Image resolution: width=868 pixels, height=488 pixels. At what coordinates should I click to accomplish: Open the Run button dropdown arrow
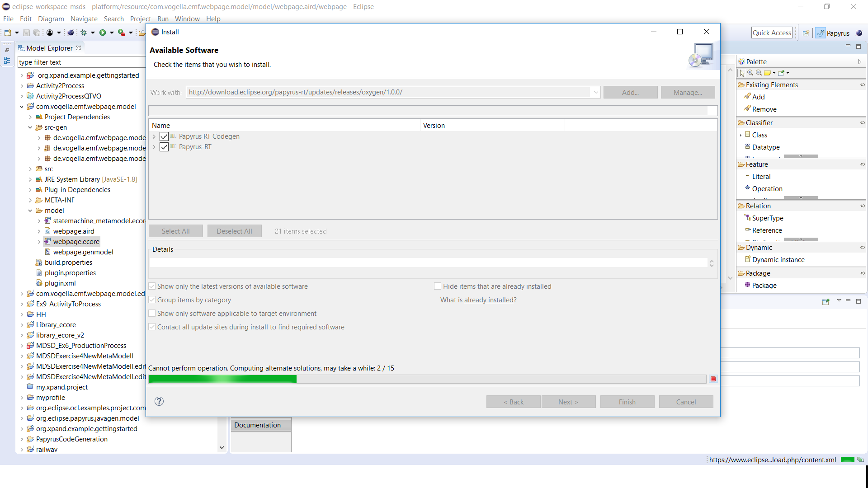(112, 33)
